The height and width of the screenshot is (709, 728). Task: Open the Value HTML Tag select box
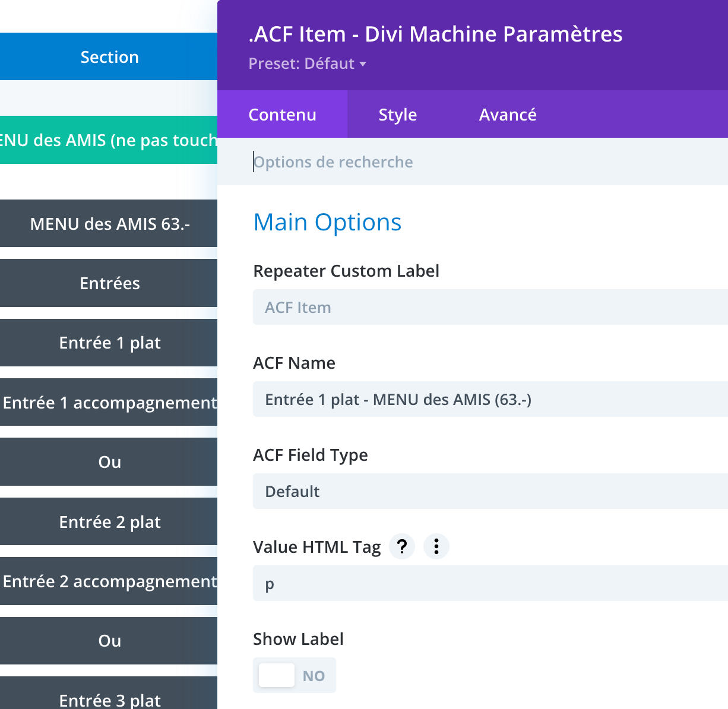click(x=490, y=583)
